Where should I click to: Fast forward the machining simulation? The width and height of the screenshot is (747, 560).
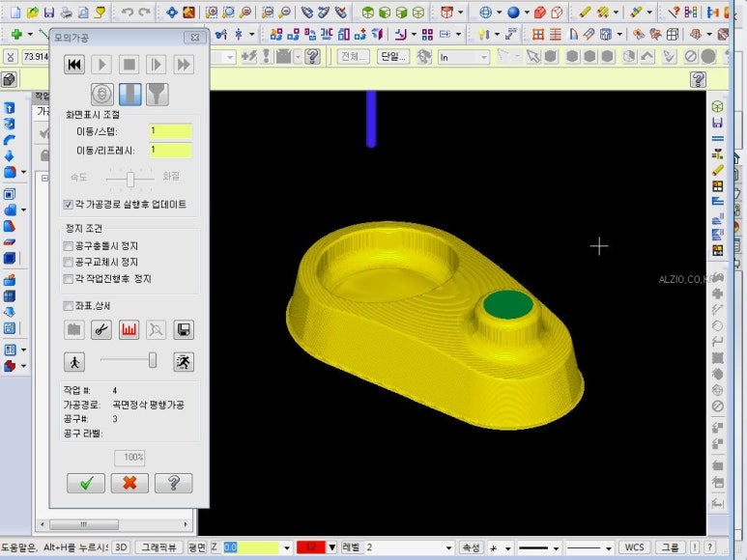184,65
